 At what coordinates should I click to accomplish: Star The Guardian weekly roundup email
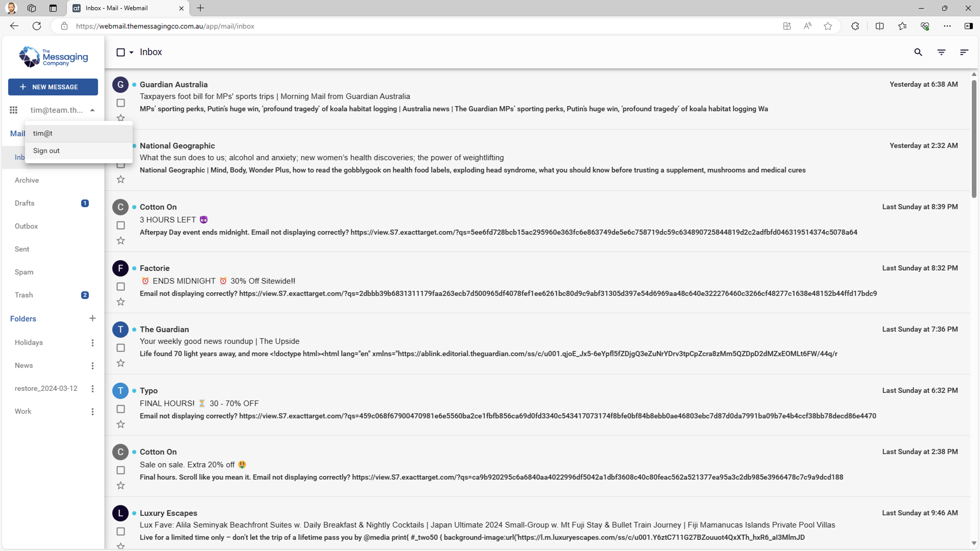[x=120, y=363]
